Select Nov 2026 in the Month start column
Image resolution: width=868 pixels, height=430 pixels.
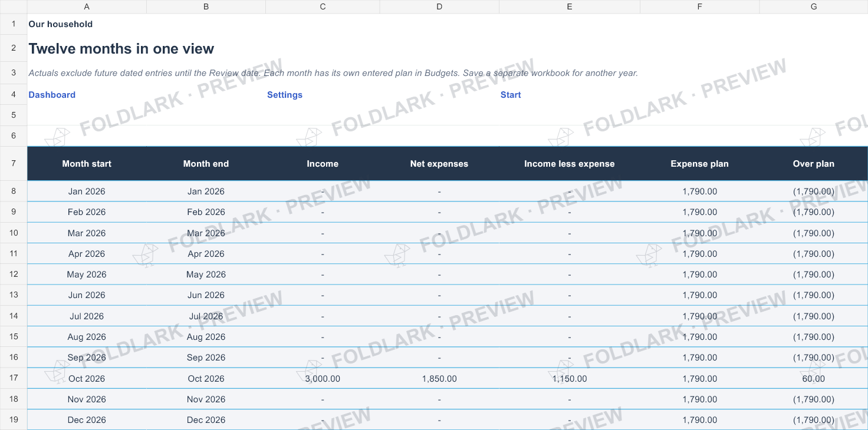(87, 399)
